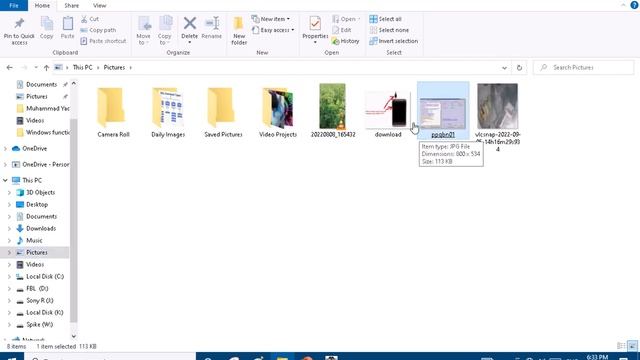Viewport: 640px width, 360px height.
Task: Open the Move to menu
Action: [143, 30]
